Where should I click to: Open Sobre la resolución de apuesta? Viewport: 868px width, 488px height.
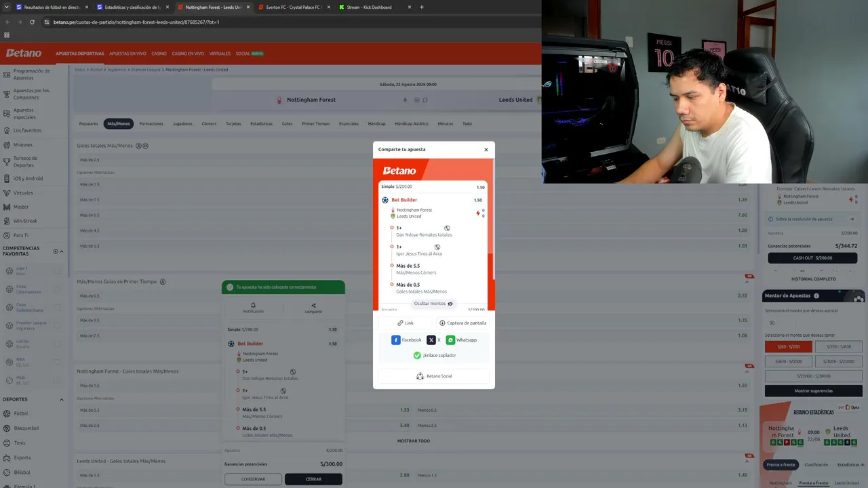pos(812,219)
